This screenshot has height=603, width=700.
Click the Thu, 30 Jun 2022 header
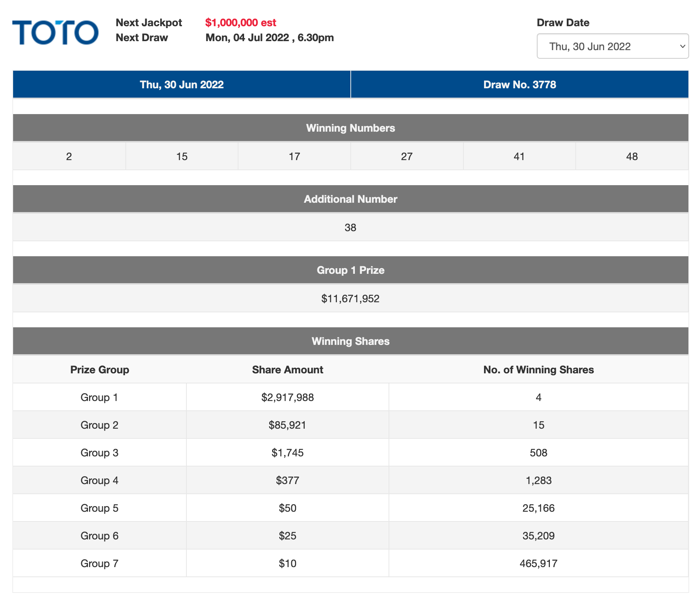[x=181, y=84]
